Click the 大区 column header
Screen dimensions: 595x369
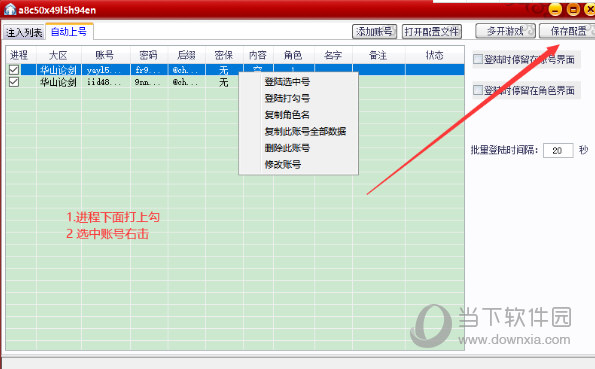click(59, 55)
